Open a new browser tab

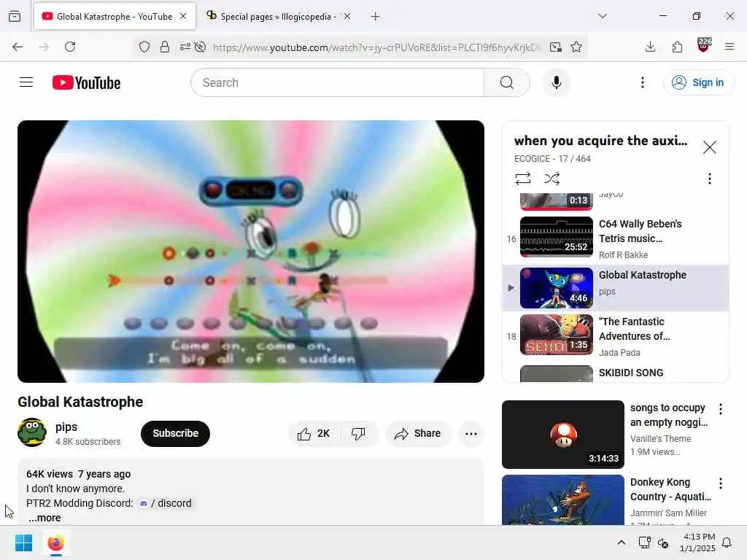coord(375,17)
